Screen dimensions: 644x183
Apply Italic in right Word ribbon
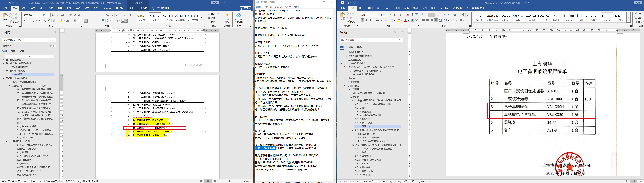(x=367, y=20)
